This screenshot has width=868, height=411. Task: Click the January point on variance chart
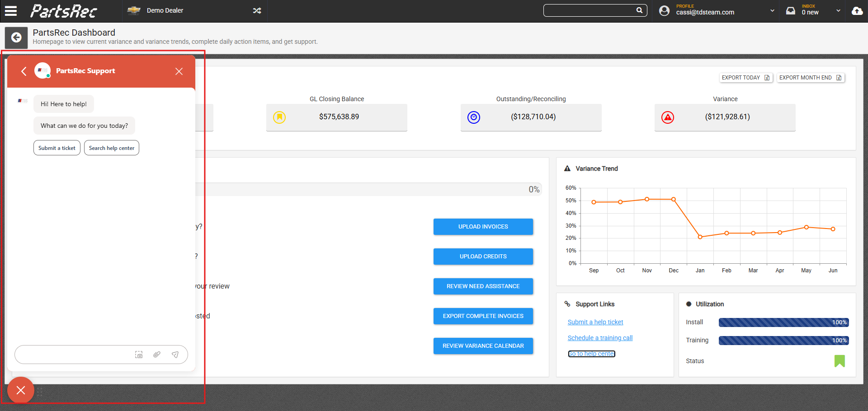700,237
